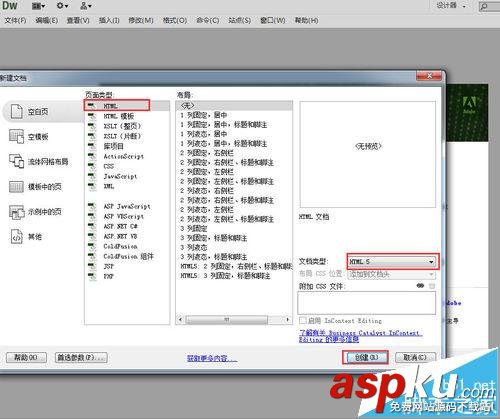Open the gear extension menu in the toolbar
500x419 pixels.
[62, 6]
